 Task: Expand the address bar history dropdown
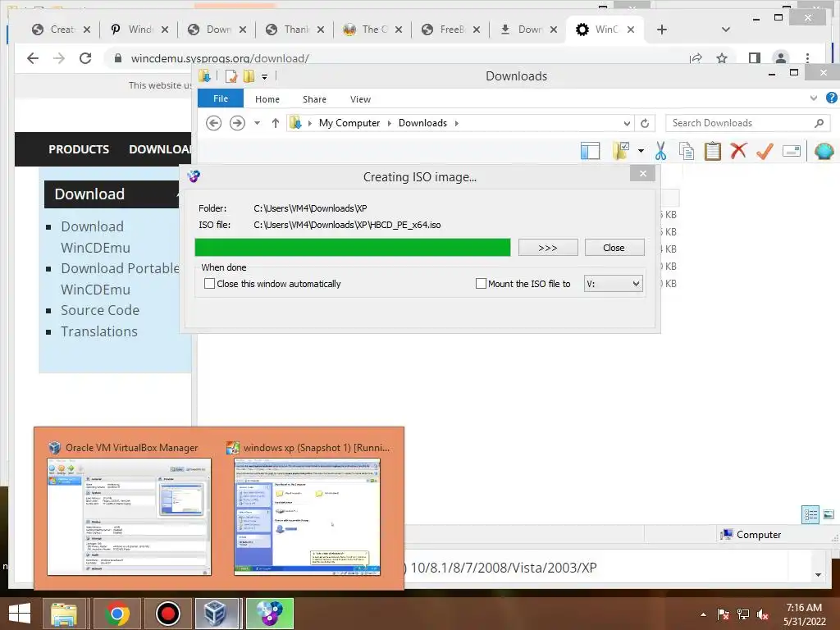[627, 123]
